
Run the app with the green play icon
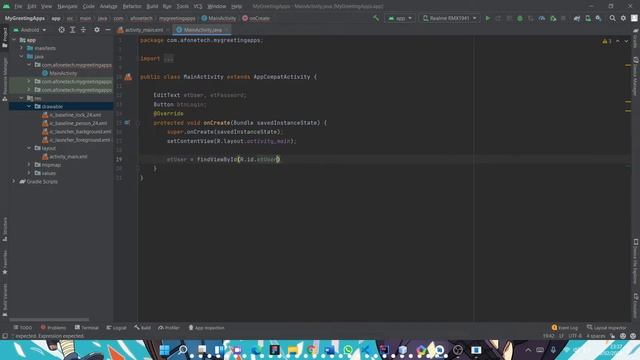pos(487,18)
